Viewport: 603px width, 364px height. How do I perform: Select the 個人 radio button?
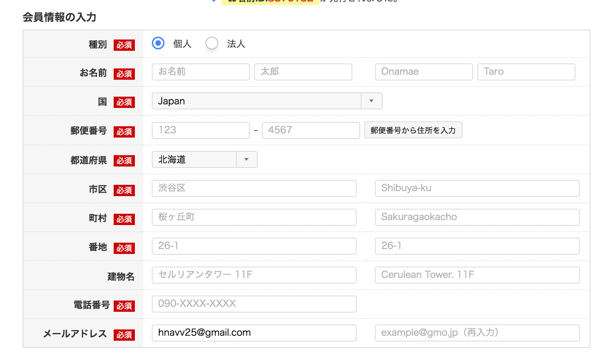pos(158,43)
